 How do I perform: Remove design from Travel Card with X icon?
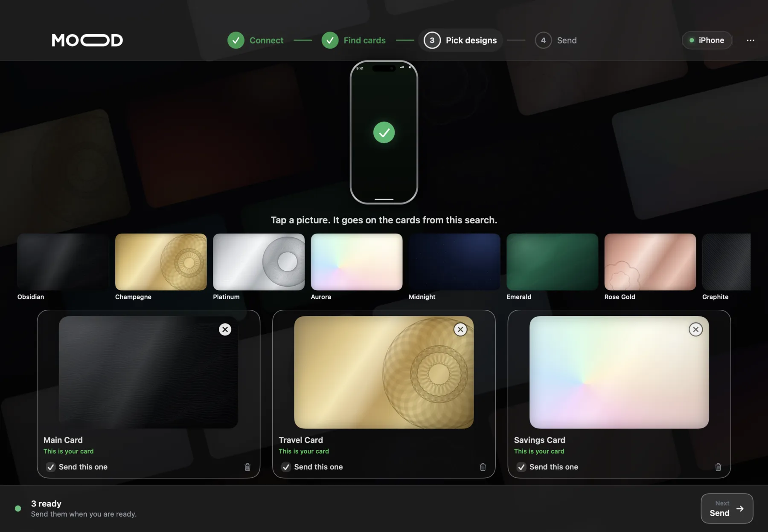(x=460, y=329)
